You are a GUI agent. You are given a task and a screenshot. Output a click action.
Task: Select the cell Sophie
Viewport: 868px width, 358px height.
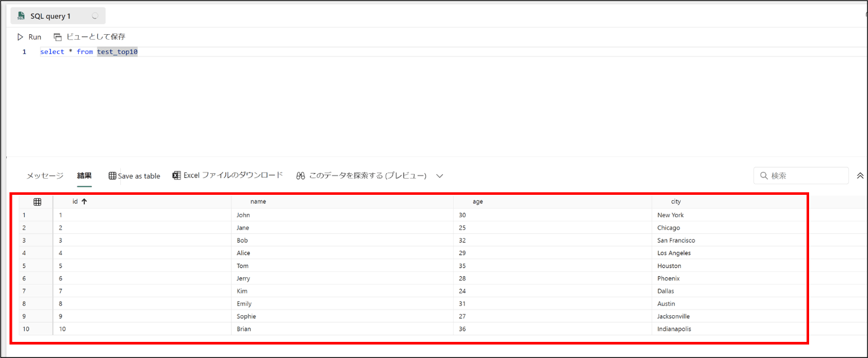click(x=342, y=316)
